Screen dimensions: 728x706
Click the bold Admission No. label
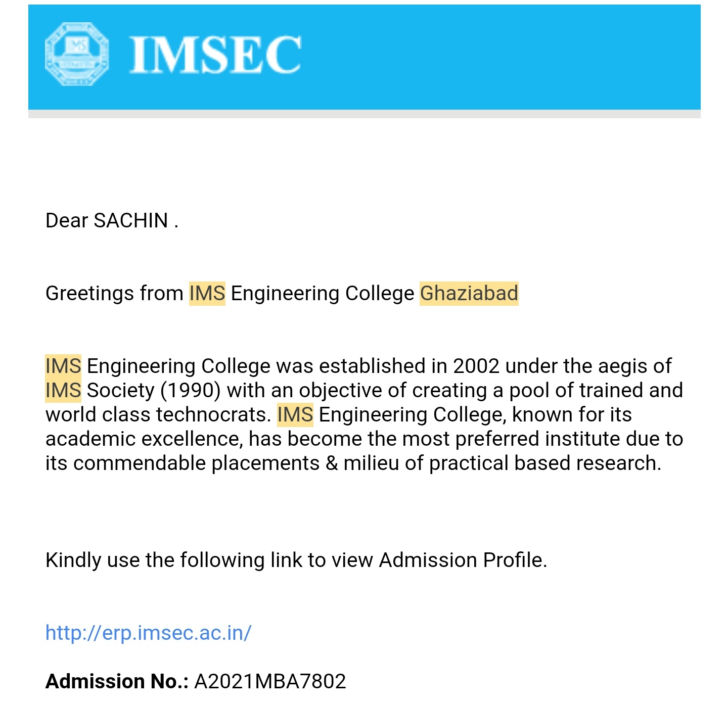point(117,681)
